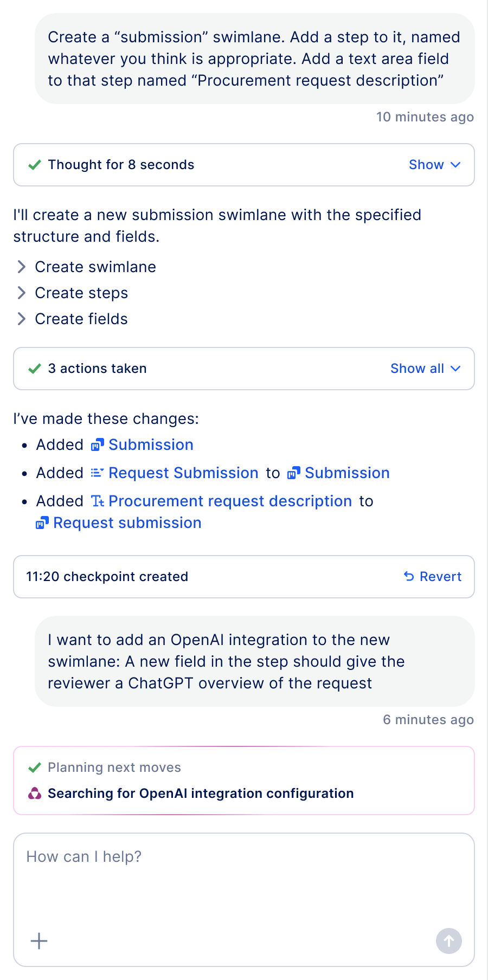Click the green check beside 3 actions taken
The width and height of the screenshot is (488, 980).
point(35,369)
